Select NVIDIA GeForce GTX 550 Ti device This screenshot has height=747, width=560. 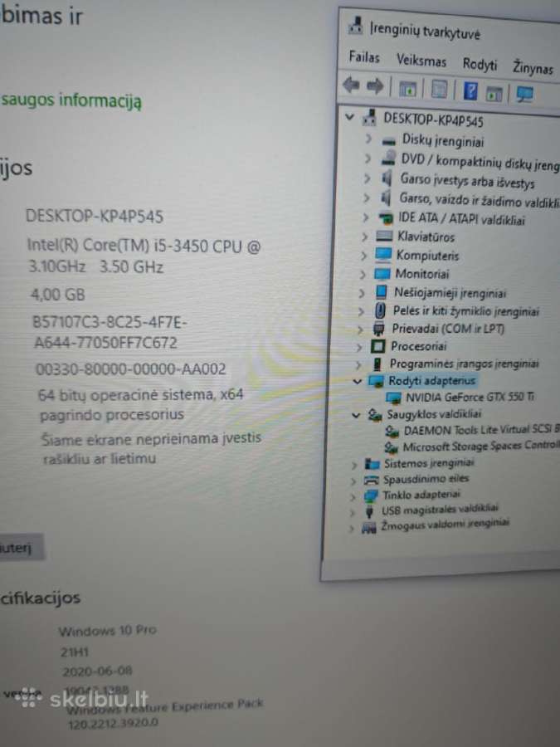point(470,398)
